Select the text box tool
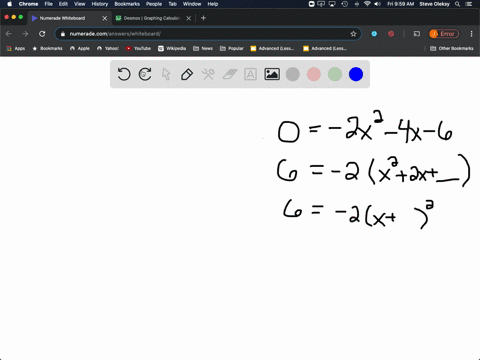The width and height of the screenshot is (480, 360). click(x=250, y=74)
